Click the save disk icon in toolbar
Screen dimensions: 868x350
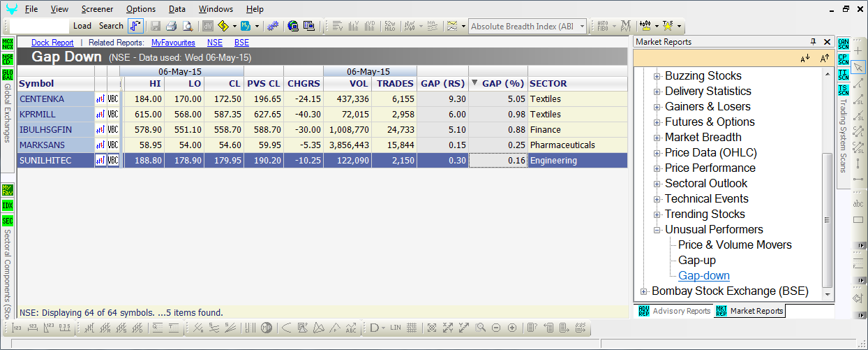155,26
